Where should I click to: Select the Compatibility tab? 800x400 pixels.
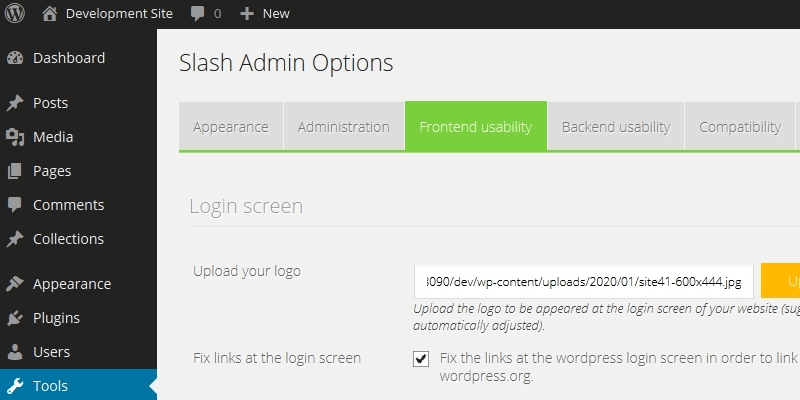(x=740, y=127)
